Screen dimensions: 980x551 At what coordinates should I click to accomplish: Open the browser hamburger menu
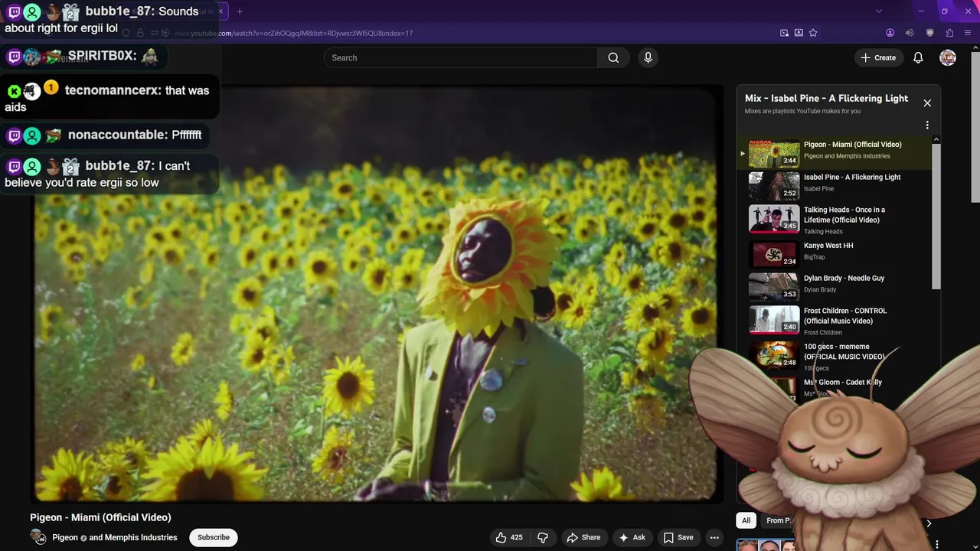(x=969, y=33)
